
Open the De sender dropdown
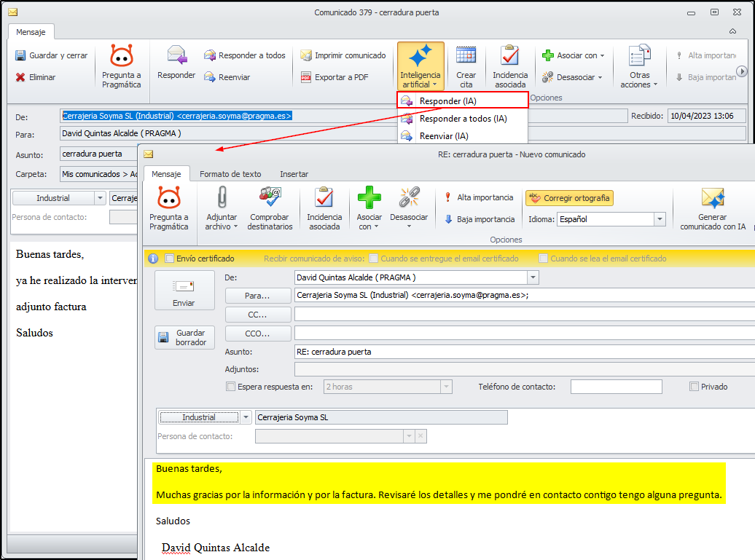533,277
